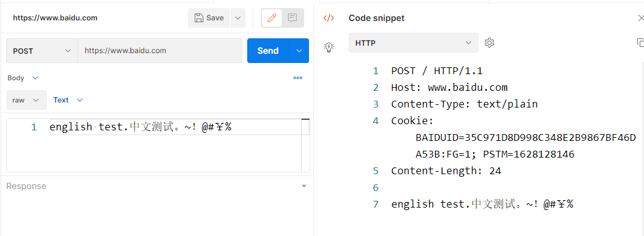Open the raw body type dropdown

(27, 100)
